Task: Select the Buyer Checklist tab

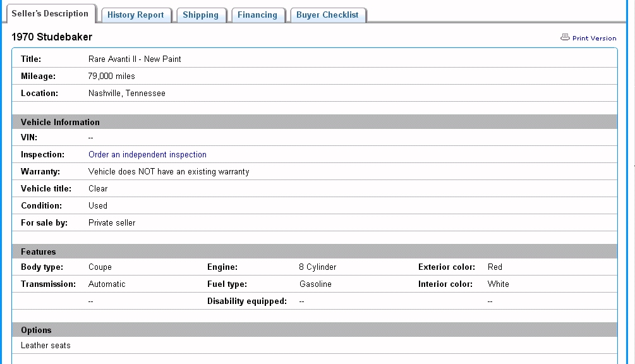Action: tap(327, 15)
